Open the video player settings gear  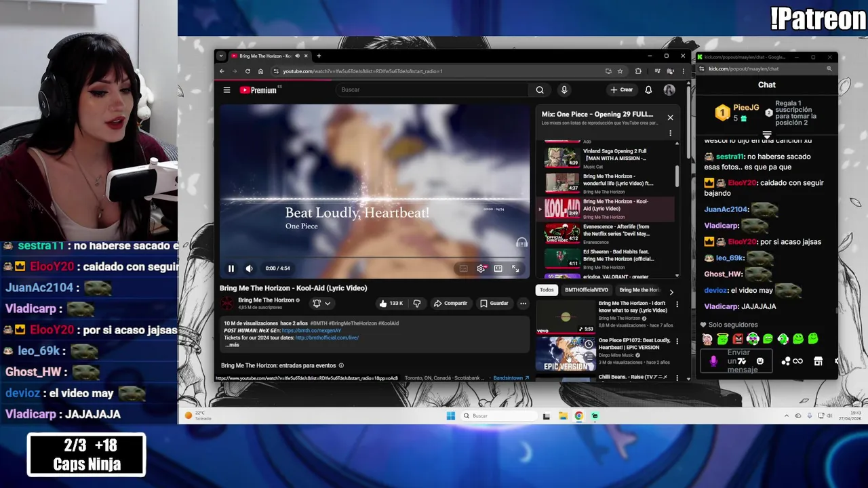(481, 268)
